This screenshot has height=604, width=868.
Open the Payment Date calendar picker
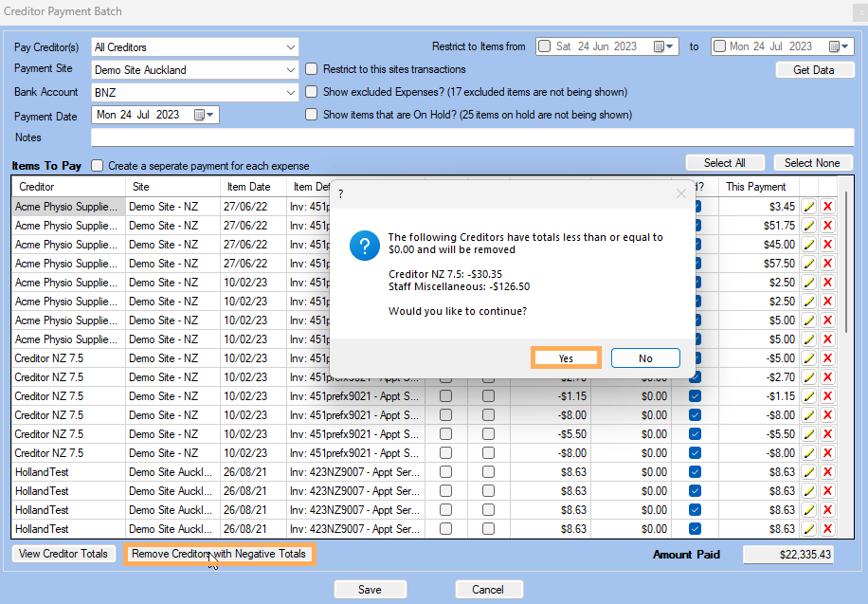(x=200, y=116)
